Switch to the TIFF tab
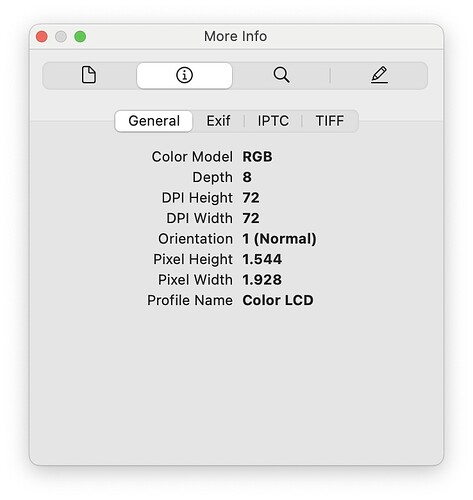473x500 pixels. (330, 121)
